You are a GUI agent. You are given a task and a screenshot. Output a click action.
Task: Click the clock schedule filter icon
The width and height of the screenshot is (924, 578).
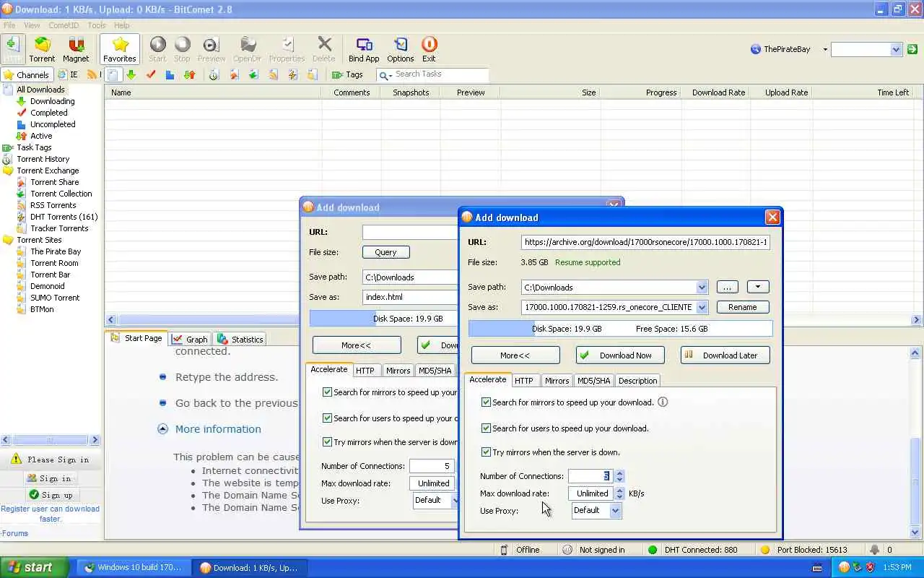(214, 74)
